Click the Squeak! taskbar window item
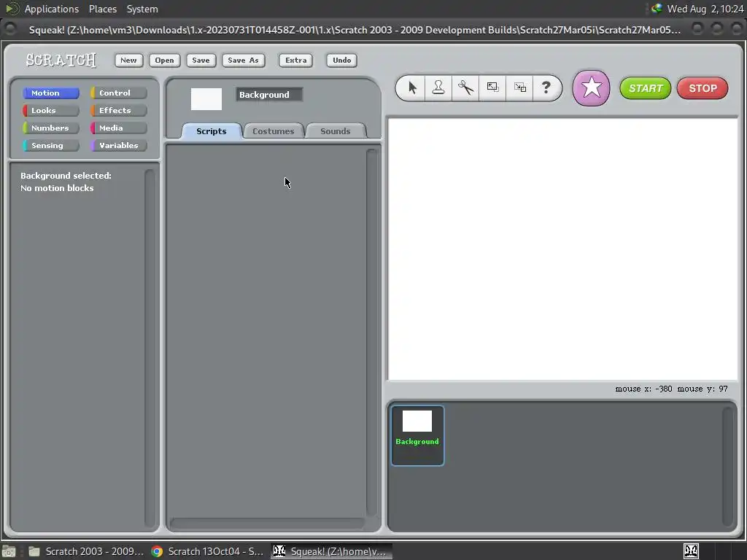Screen dimensions: 747x560 pyautogui.click(x=332, y=551)
